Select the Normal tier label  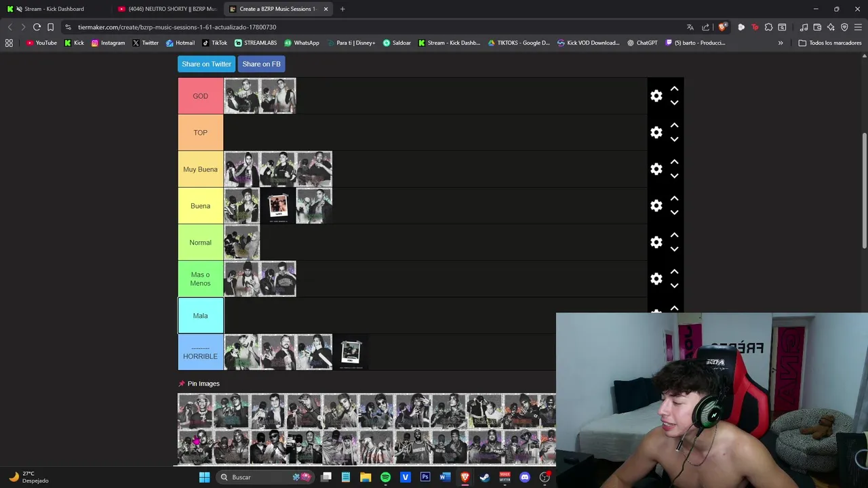pos(201,243)
